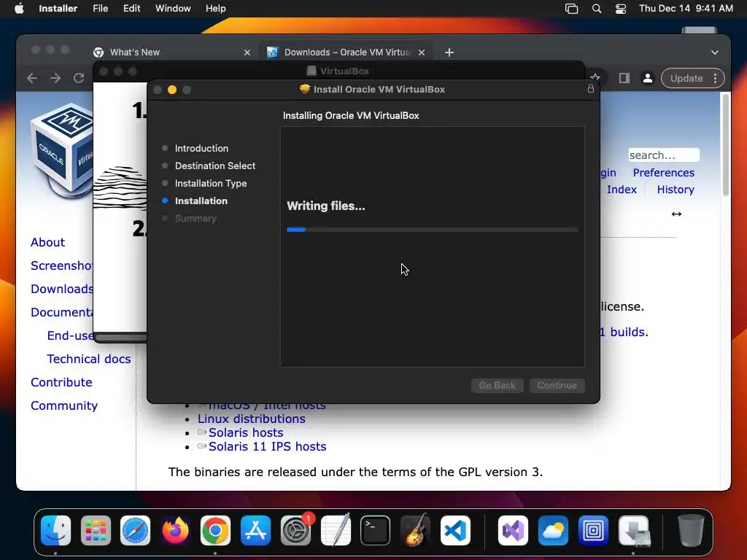Open the Preferences link on webpage
Screen dimensions: 747x560
point(663,172)
